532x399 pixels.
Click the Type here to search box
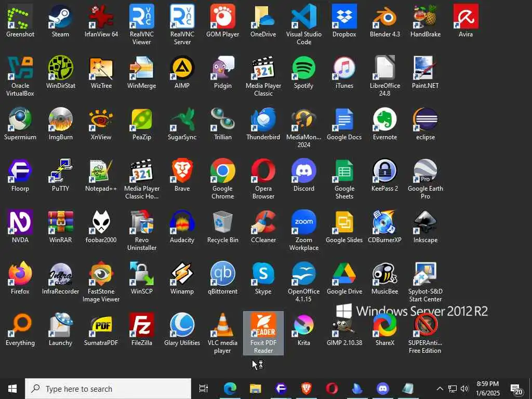pyautogui.click(x=108, y=389)
